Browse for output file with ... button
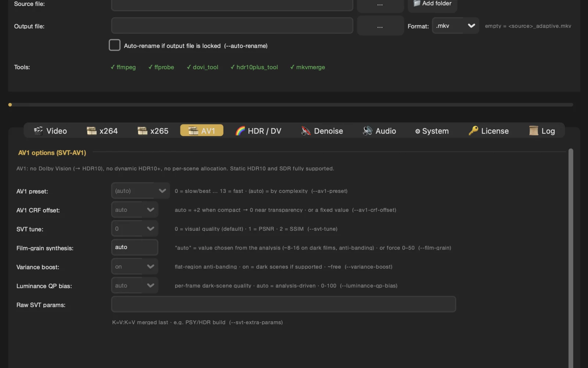The width and height of the screenshot is (588, 368). (x=380, y=26)
